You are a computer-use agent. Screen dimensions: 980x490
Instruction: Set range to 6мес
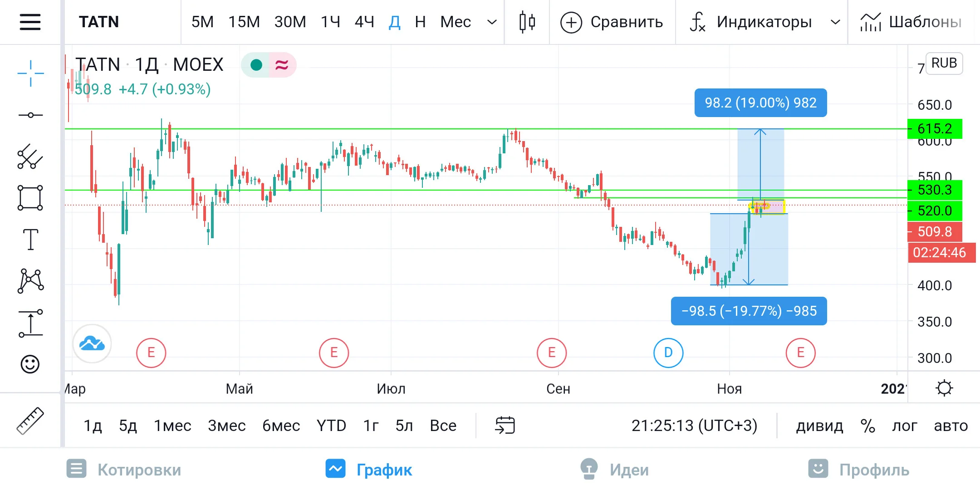point(281,426)
